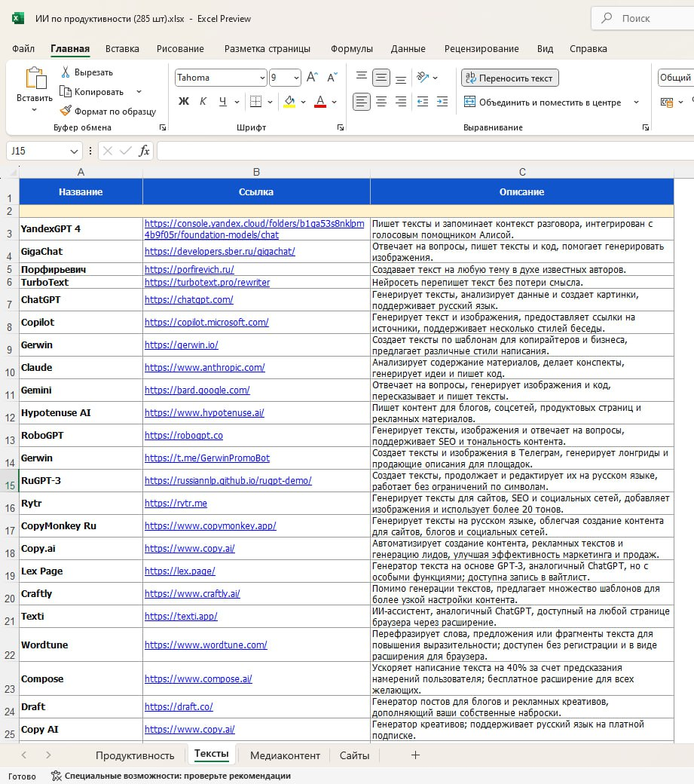
Task: Switch to the Рисование ribbon tab
Action: 180,48
